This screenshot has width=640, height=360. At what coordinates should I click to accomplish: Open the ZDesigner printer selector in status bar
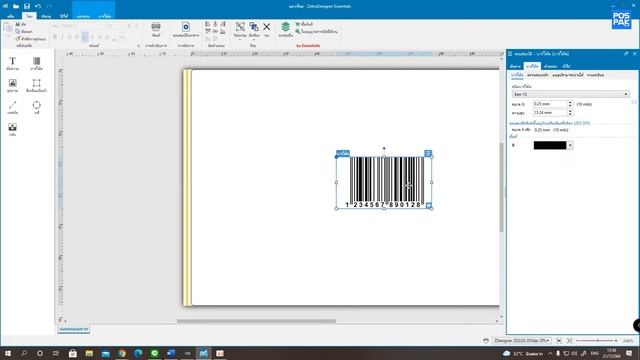521,340
